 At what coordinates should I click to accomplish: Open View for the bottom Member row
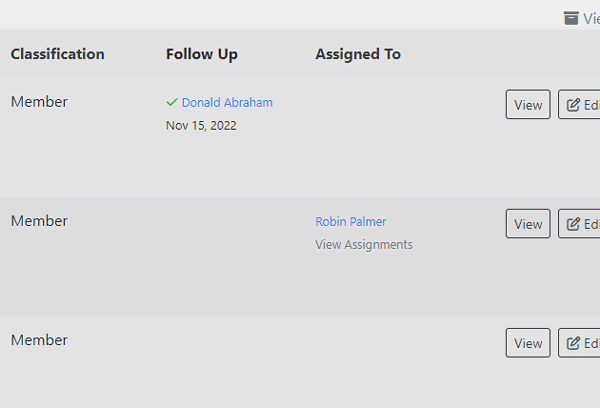528,343
